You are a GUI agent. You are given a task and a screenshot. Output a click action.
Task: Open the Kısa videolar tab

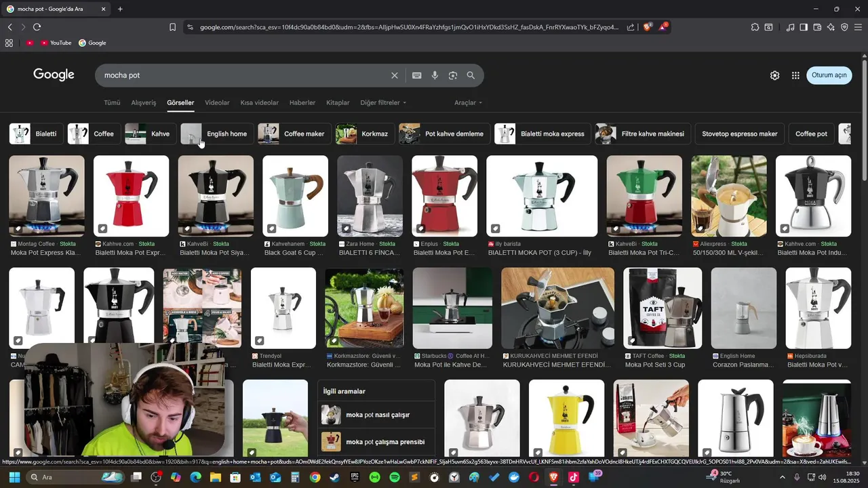(x=259, y=102)
